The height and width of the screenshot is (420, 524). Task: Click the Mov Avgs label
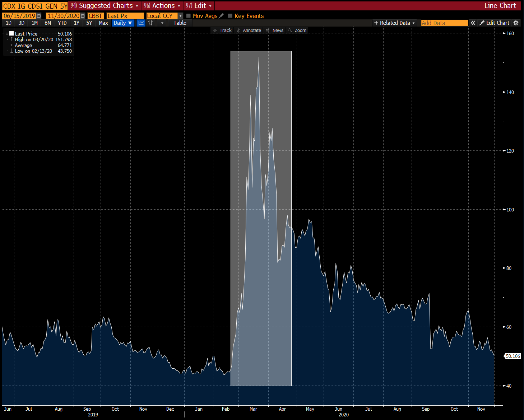click(205, 16)
